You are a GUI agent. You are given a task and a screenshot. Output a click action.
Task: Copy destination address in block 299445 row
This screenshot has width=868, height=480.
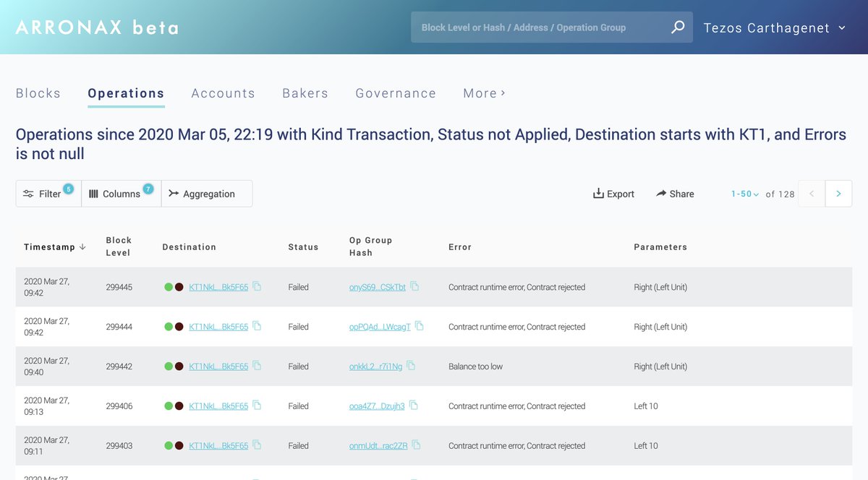pos(257,286)
